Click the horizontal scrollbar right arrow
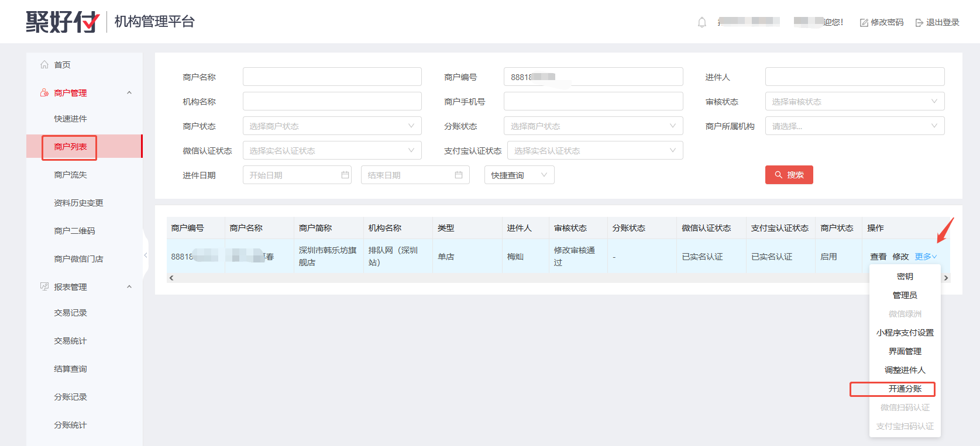The width and height of the screenshot is (980, 446). 946,278
